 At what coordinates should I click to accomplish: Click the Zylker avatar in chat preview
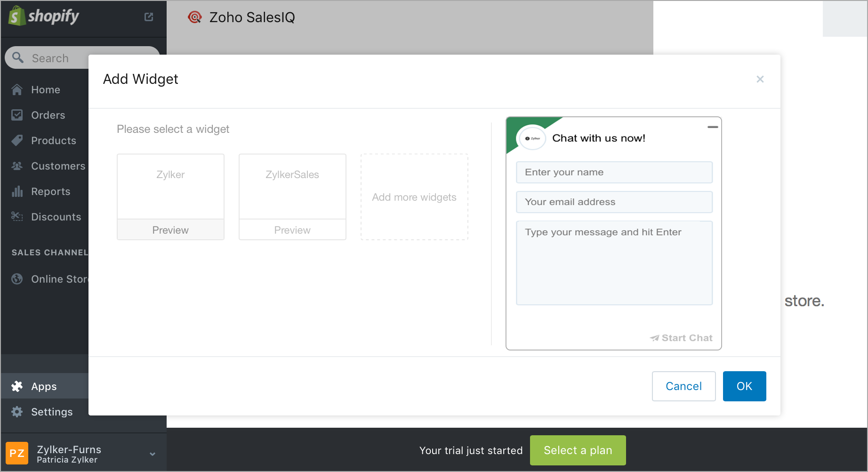tap(532, 138)
